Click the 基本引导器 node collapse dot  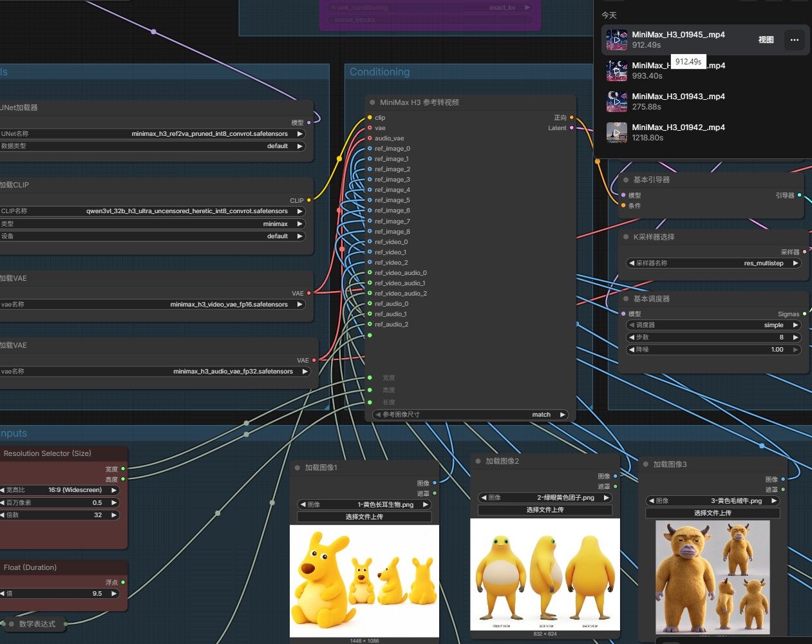626,180
